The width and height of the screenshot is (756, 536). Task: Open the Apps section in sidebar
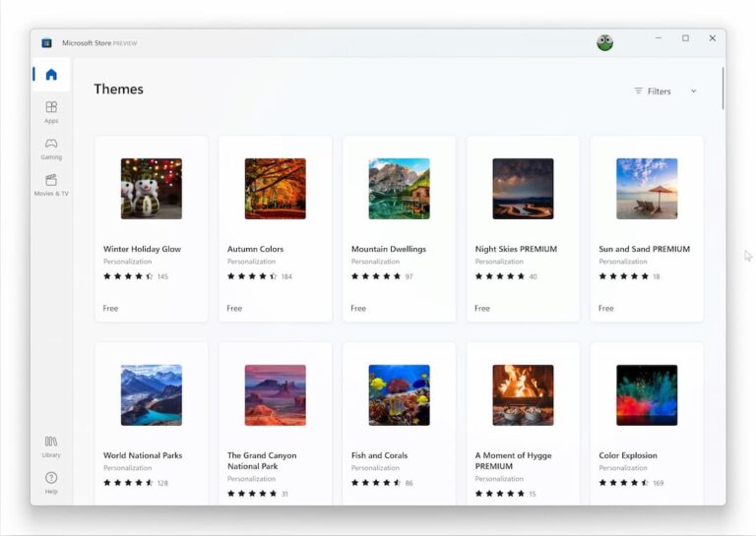(x=51, y=111)
